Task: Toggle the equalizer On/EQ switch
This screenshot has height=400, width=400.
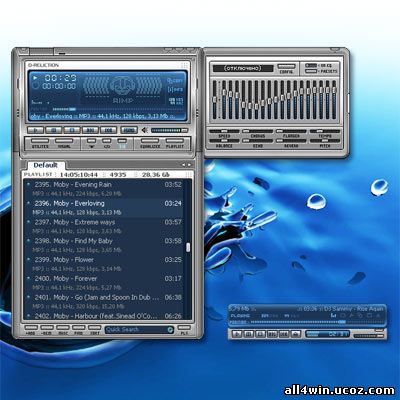Action: (311, 66)
